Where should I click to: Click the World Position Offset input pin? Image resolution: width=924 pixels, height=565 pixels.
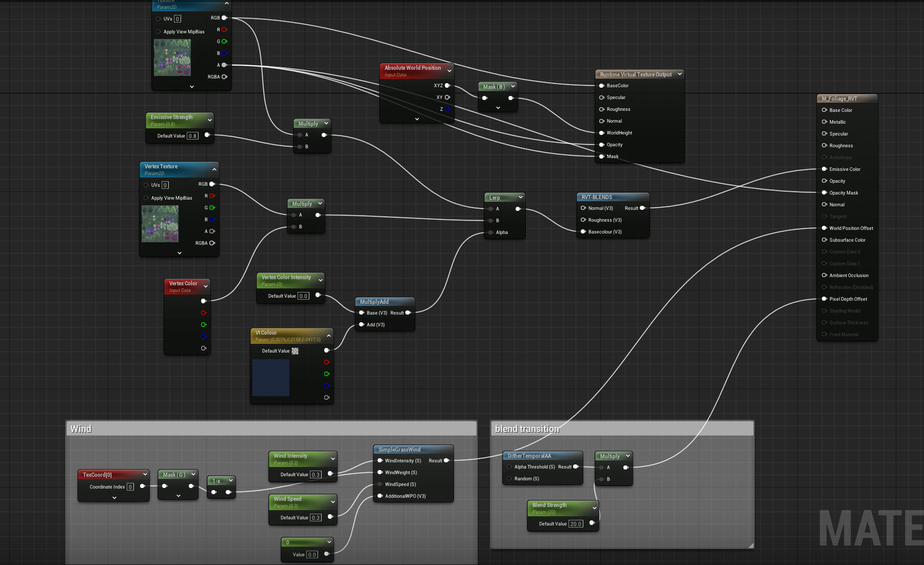[x=824, y=228]
